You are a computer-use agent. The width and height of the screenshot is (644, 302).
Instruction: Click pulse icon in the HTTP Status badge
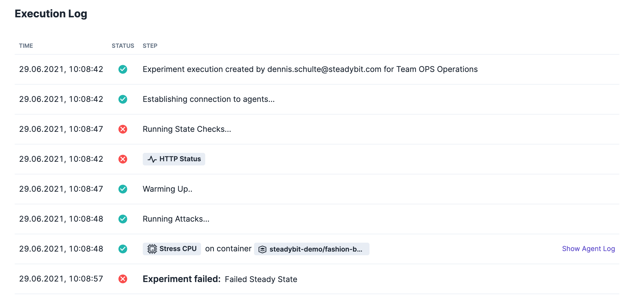click(x=152, y=159)
